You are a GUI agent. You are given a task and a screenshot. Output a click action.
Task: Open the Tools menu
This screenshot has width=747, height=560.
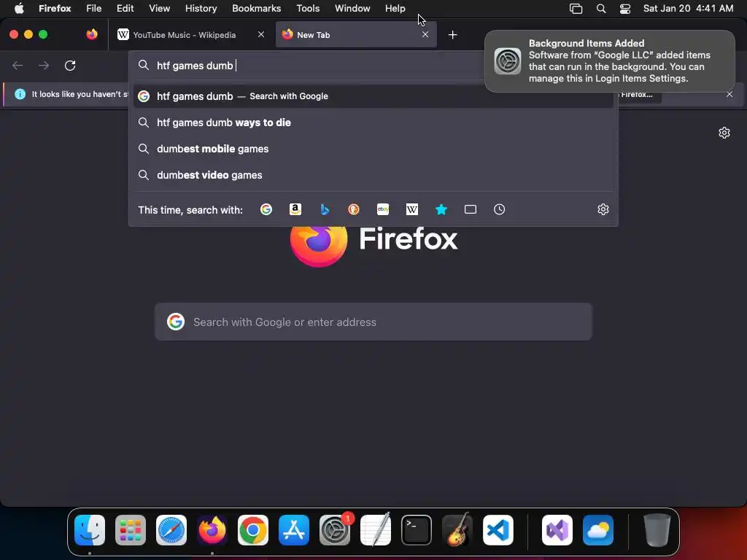(308, 8)
